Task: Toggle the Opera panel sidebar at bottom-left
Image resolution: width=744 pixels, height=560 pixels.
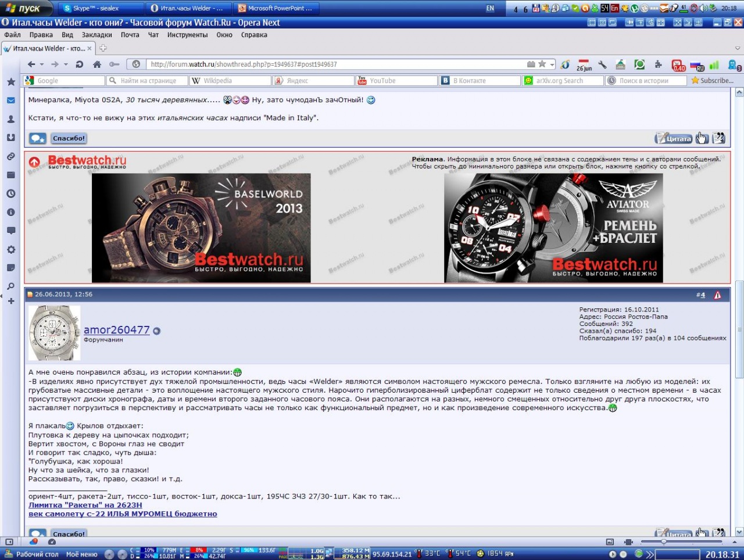Action: tap(9, 541)
